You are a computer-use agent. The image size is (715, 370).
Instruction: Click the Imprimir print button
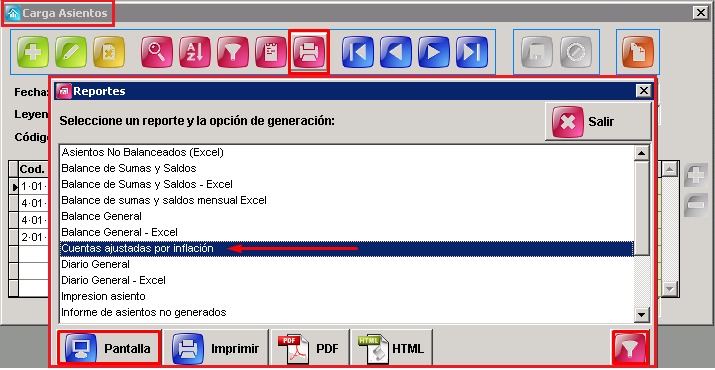click(x=216, y=349)
